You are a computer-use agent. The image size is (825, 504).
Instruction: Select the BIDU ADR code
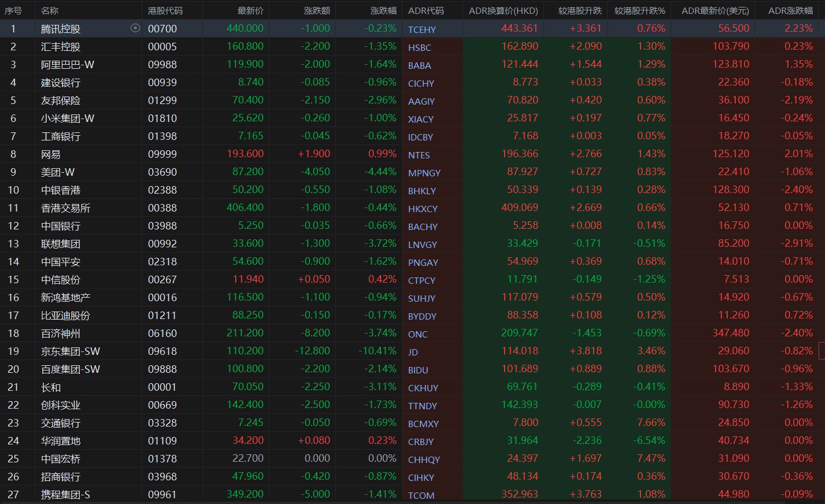click(419, 370)
